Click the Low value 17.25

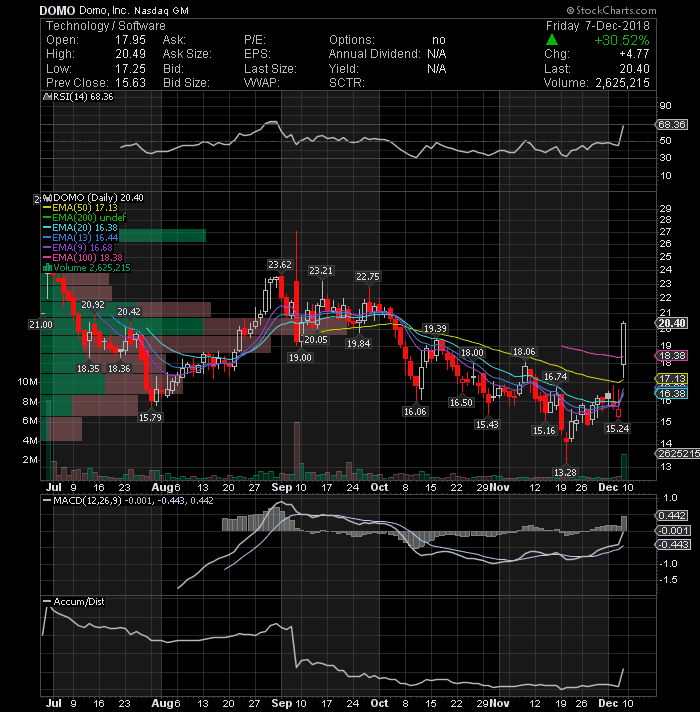tap(130, 69)
